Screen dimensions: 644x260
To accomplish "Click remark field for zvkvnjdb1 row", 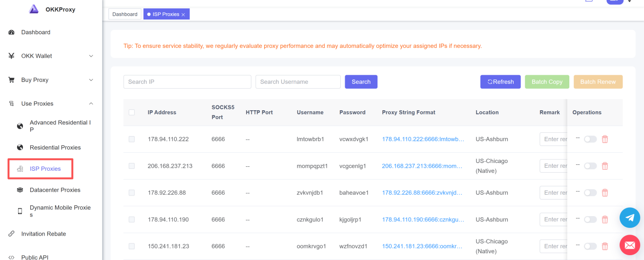I will pyautogui.click(x=553, y=193).
